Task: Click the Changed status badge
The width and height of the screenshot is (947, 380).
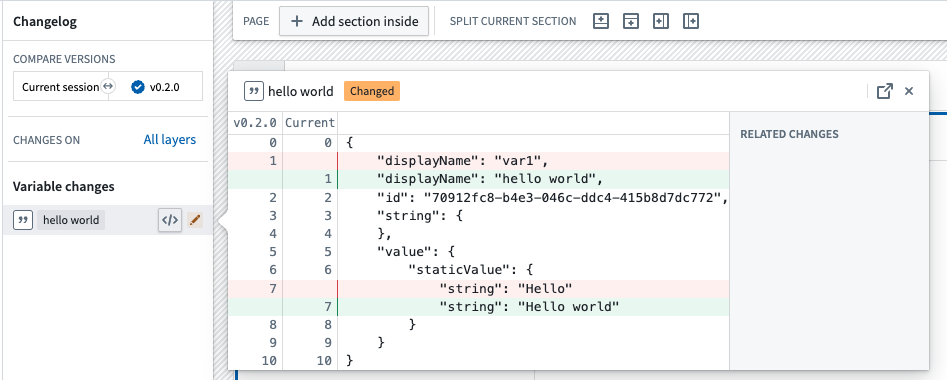Action: point(372,91)
